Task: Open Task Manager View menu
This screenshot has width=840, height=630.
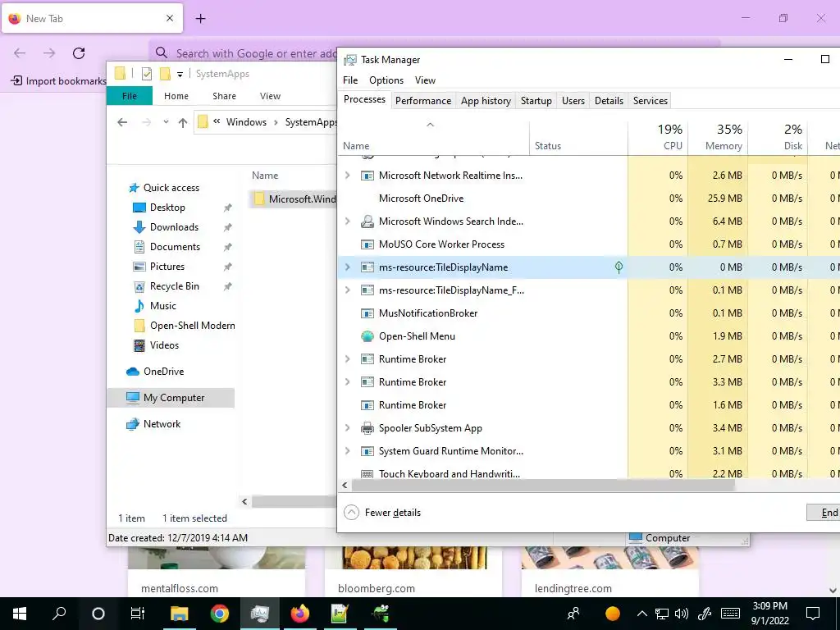Action: click(x=425, y=80)
